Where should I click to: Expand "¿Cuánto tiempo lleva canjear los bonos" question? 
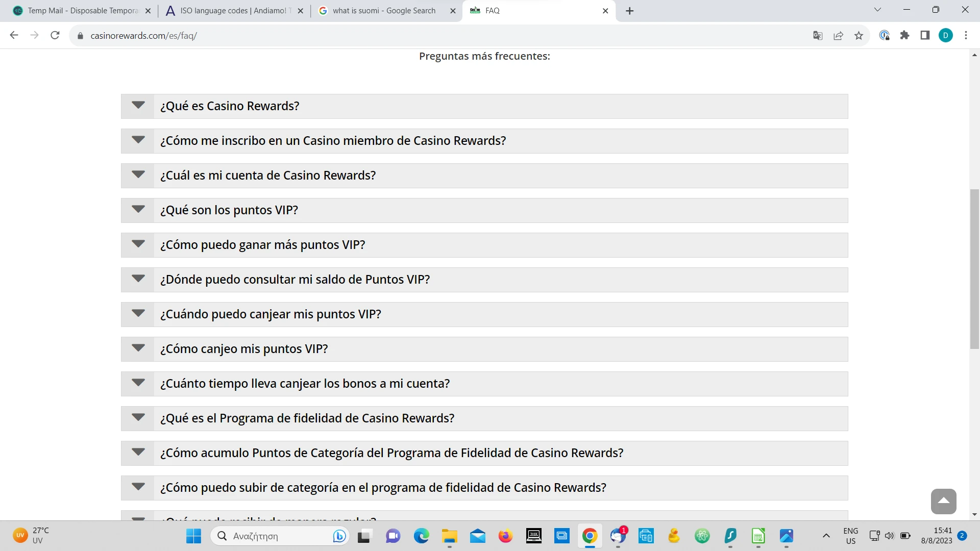[x=484, y=384]
